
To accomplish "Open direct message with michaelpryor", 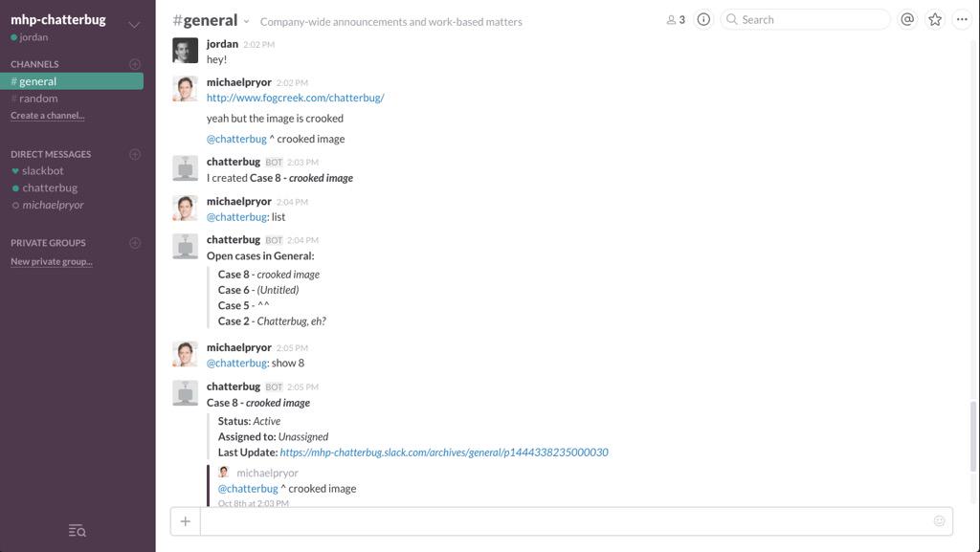I will (48, 205).
